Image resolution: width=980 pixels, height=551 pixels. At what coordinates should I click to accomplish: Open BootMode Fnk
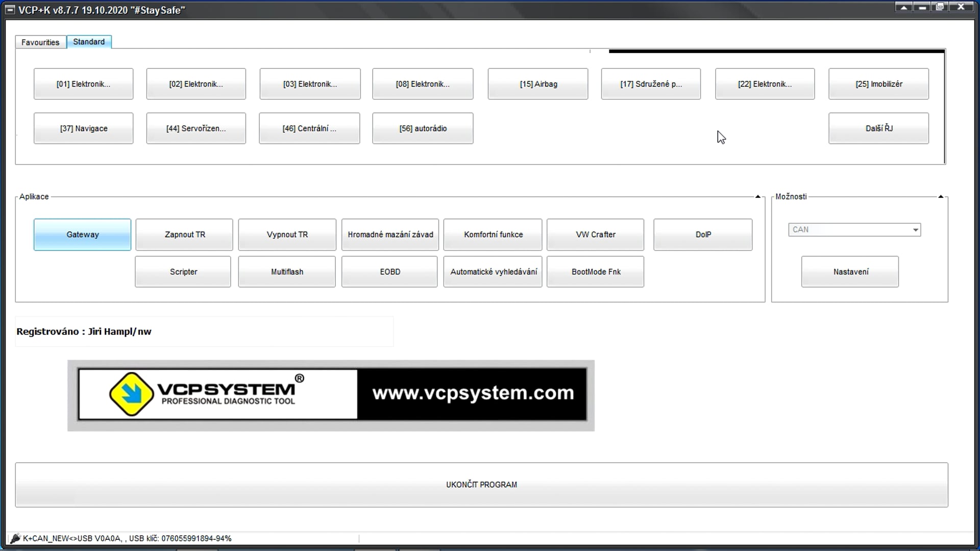coord(595,272)
